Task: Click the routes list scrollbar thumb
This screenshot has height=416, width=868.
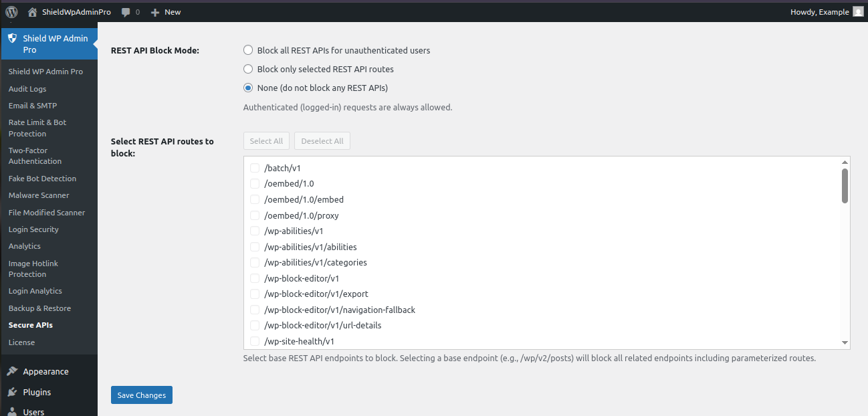Action: pyautogui.click(x=845, y=185)
